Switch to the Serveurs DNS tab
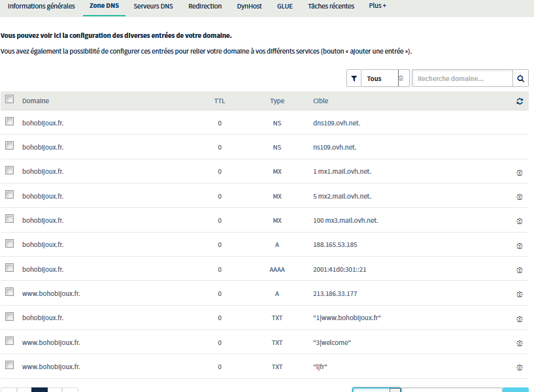The width and height of the screenshot is (534, 392). click(153, 6)
